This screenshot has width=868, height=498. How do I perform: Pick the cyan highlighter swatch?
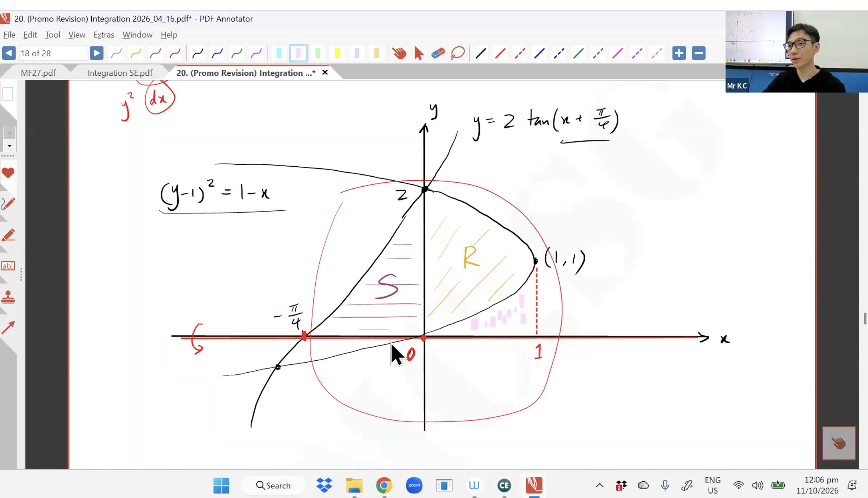pos(279,53)
